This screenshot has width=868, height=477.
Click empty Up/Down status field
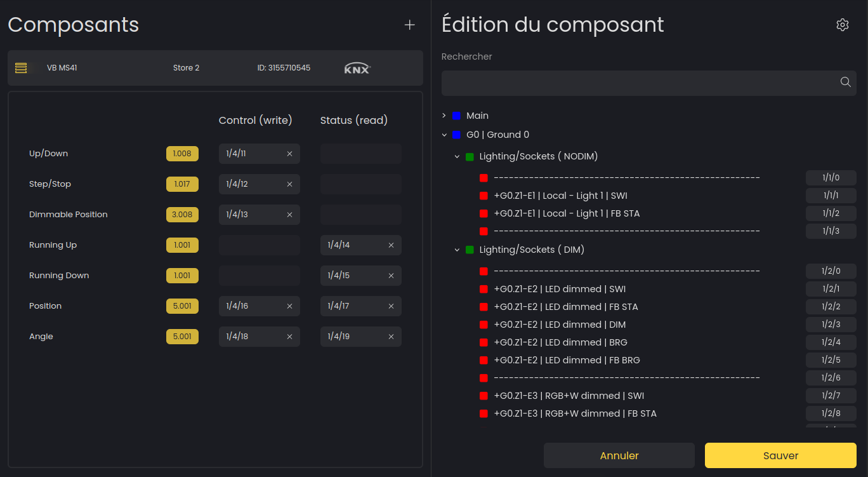(x=360, y=154)
